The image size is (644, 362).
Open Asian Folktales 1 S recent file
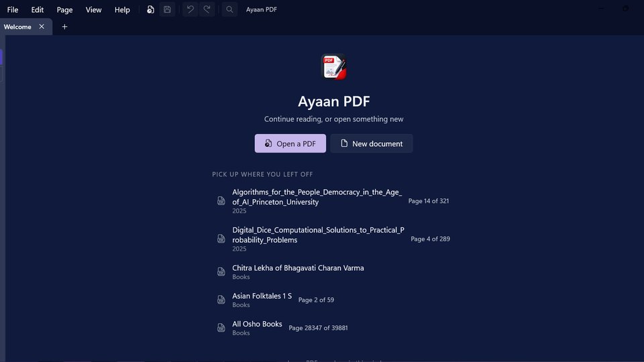pos(333,300)
